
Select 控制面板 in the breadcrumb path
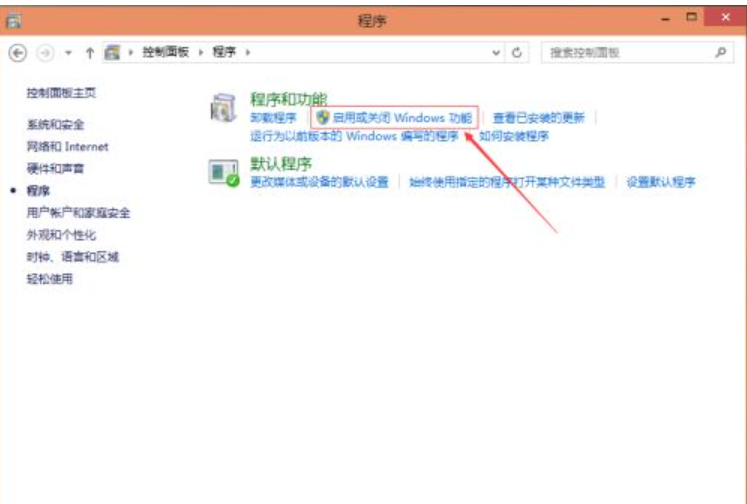(x=165, y=52)
